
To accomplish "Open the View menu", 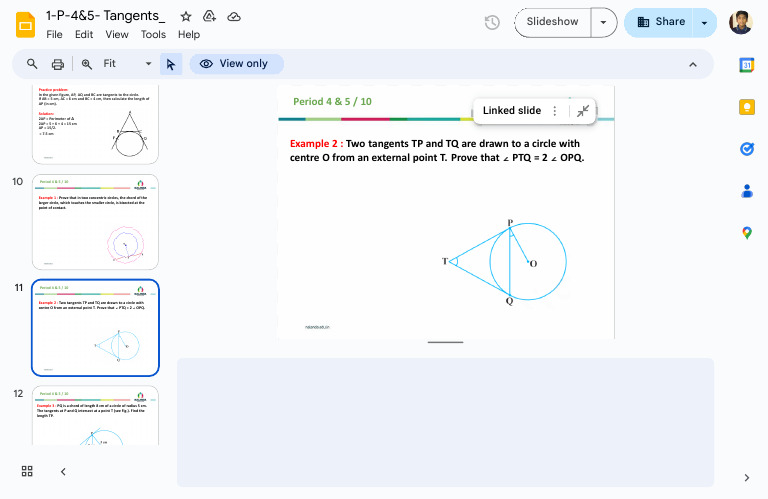I will pos(117,35).
